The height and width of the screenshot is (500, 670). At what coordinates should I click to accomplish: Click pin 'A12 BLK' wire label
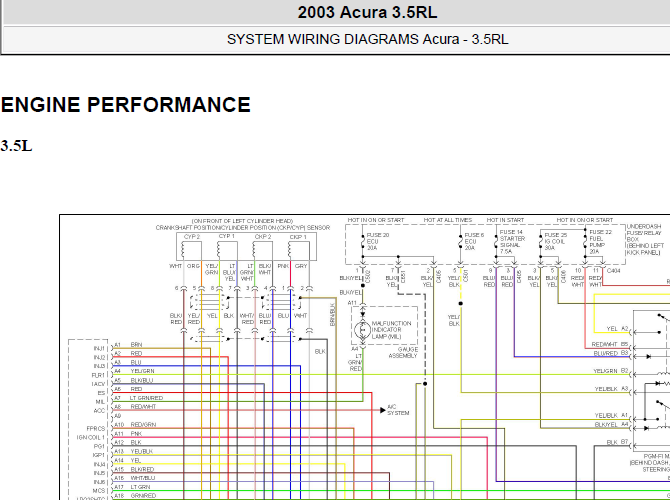click(x=128, y=442)
